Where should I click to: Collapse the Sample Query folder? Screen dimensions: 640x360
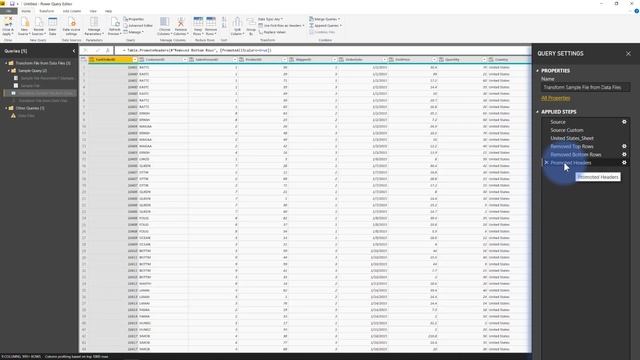point(9,71)
